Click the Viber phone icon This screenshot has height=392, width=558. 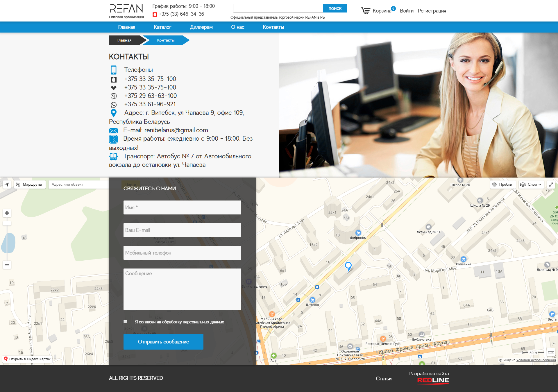tap(114, 96)
